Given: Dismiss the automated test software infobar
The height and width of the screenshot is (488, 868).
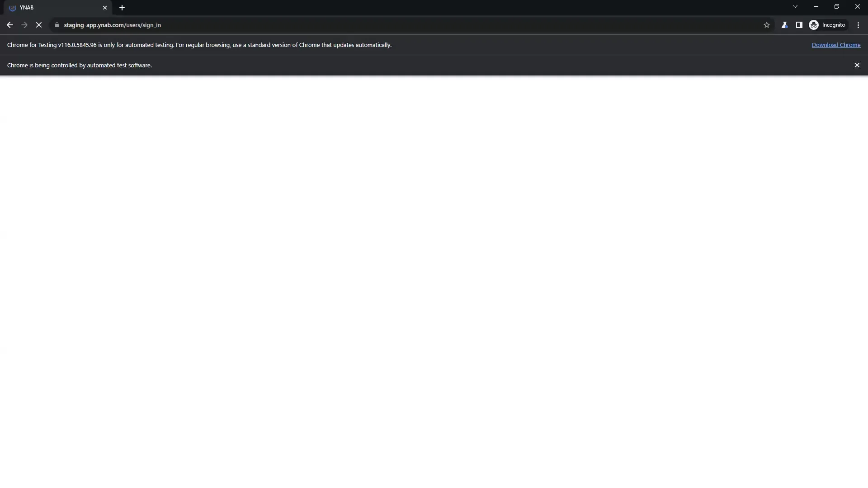Looking at the screenshot, I should click(857, 65).
